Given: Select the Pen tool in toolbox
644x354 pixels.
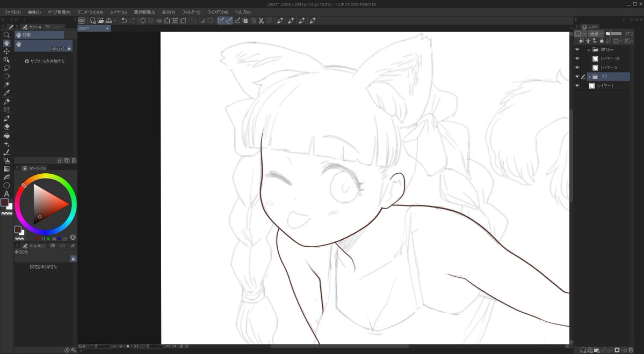Looking at the screenshot, I should coord(6,102).
